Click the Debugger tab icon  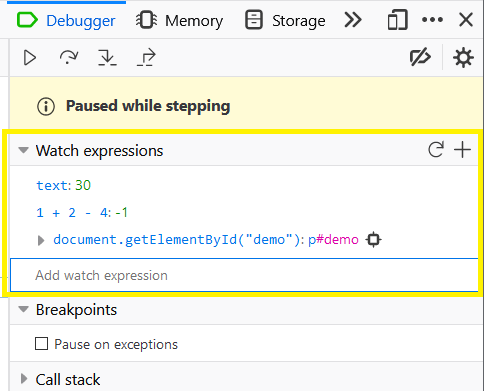[x=27, y=20]
